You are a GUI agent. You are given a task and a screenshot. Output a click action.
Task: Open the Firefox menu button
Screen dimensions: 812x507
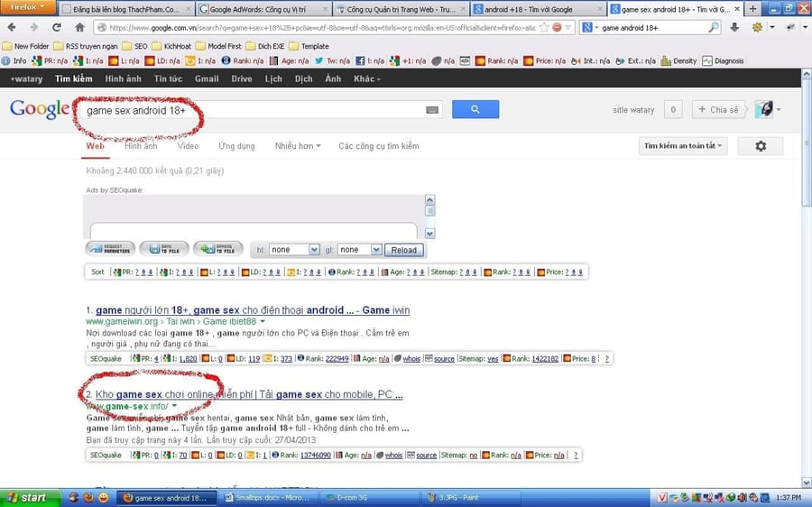28,7
